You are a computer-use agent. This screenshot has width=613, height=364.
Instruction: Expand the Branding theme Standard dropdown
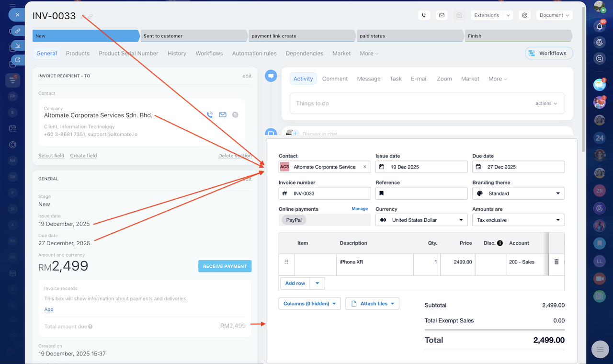pos(518,193)
